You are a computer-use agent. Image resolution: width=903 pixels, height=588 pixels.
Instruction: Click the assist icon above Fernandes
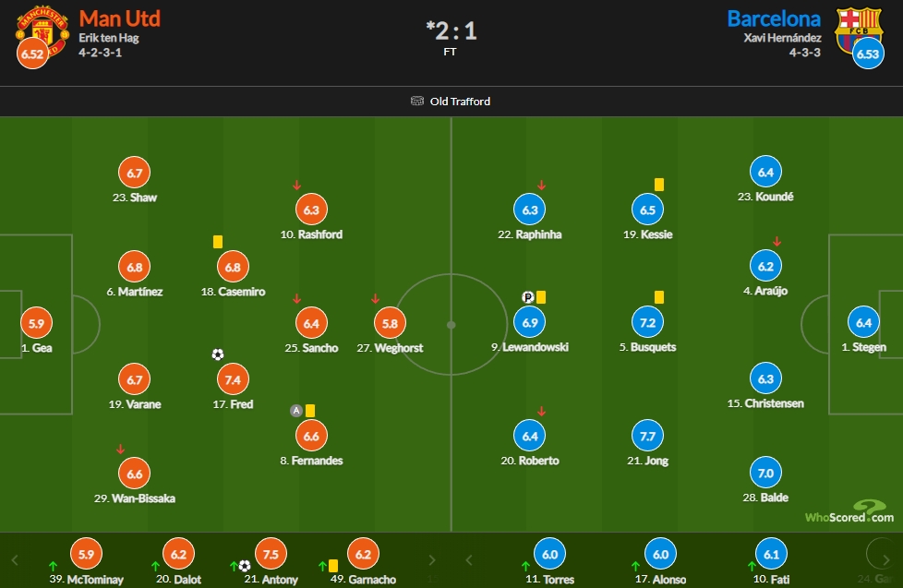coord(296,411)
